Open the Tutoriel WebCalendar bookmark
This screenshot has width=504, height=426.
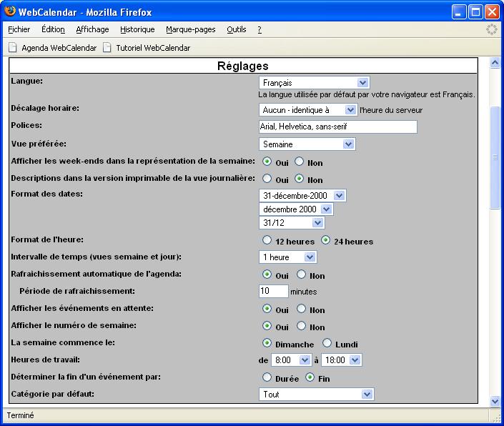point(153,48)
